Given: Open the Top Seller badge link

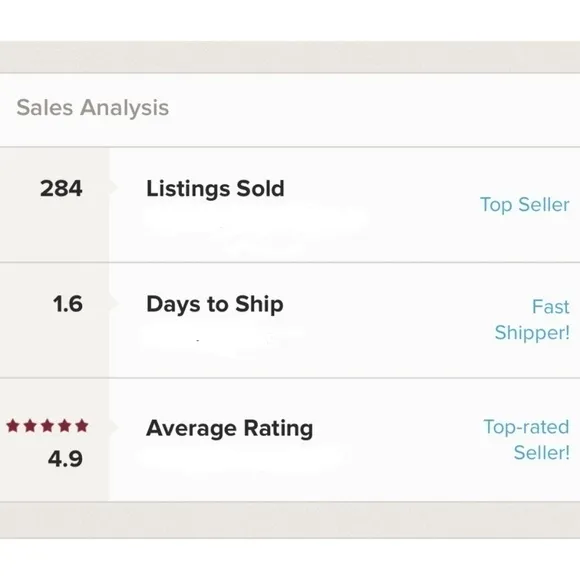Looking at the screenshot, I should point(525,205).
